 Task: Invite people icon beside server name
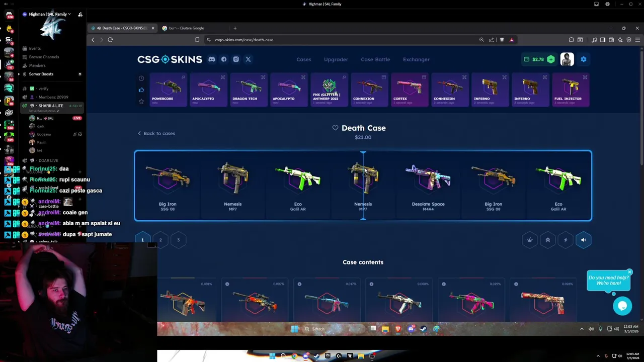click(x=80, y=15)
